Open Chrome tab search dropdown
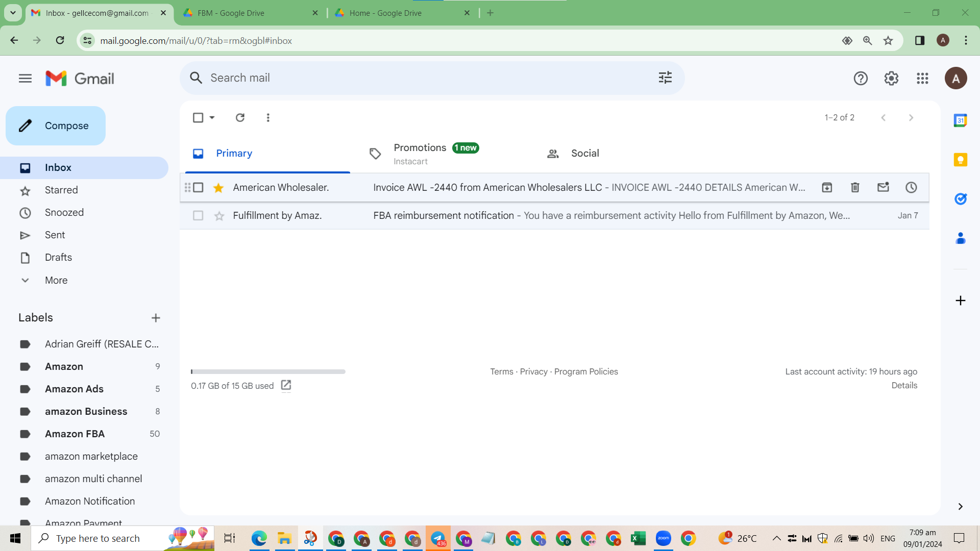This screenshot has width=980, height=551. 13,13
